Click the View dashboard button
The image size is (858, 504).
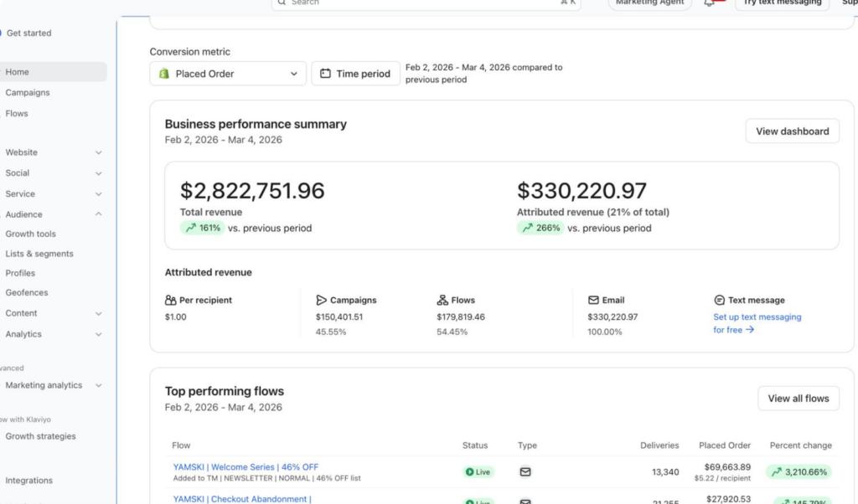(x=792, y=131)
